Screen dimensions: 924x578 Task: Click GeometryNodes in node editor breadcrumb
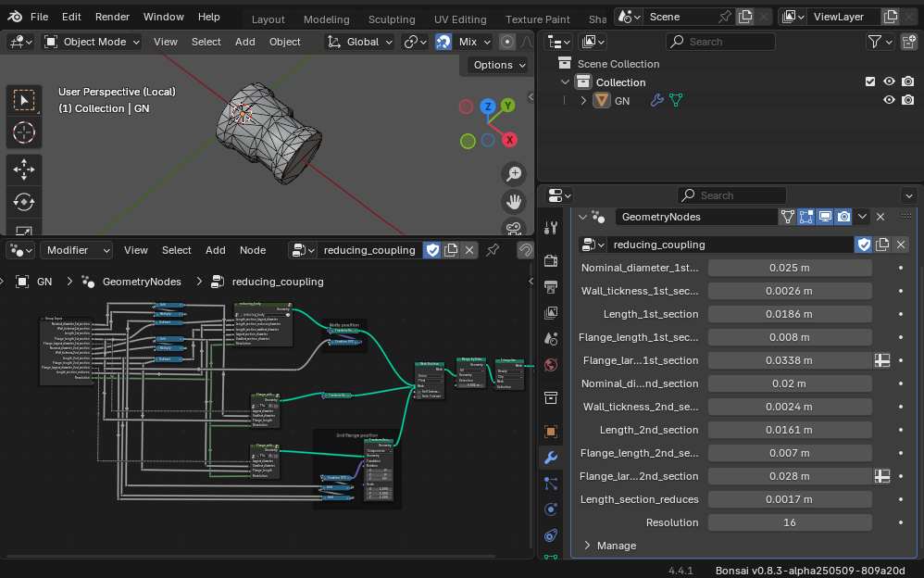point(142,282)
